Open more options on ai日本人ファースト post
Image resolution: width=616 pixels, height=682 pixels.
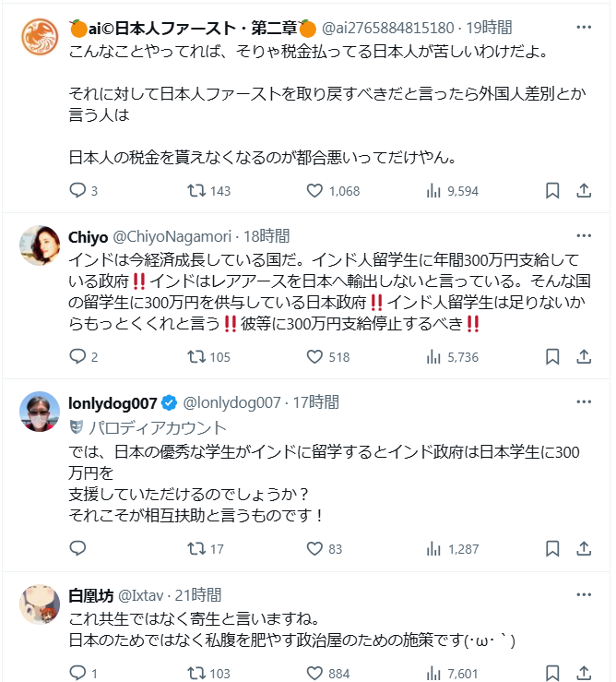pyautogui.click(x=583, y=28)
